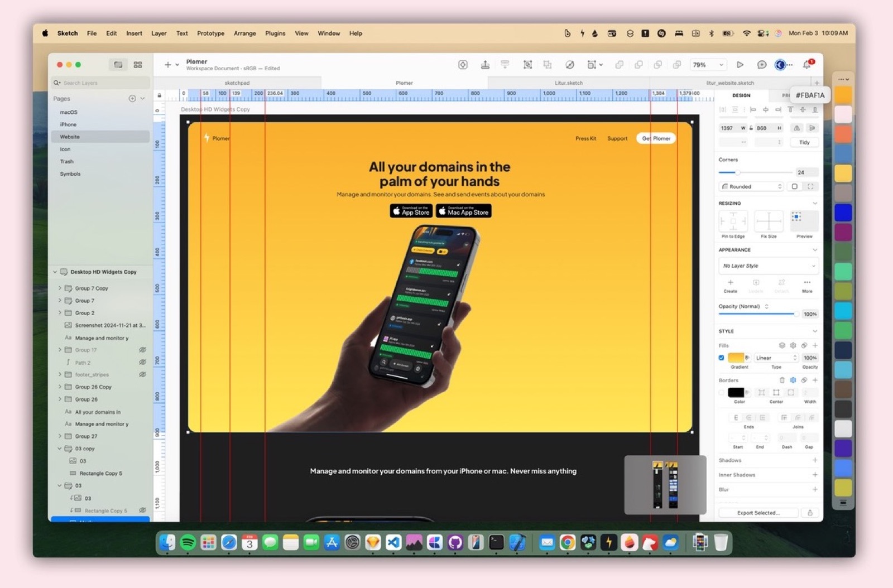
Task: Show the hidden Path 2 layer
Action: pos(142,362)
